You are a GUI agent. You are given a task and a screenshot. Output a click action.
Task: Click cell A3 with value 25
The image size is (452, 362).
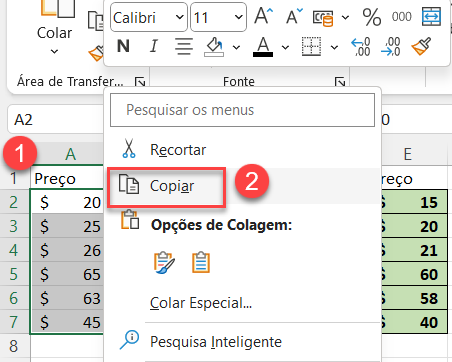67,226
